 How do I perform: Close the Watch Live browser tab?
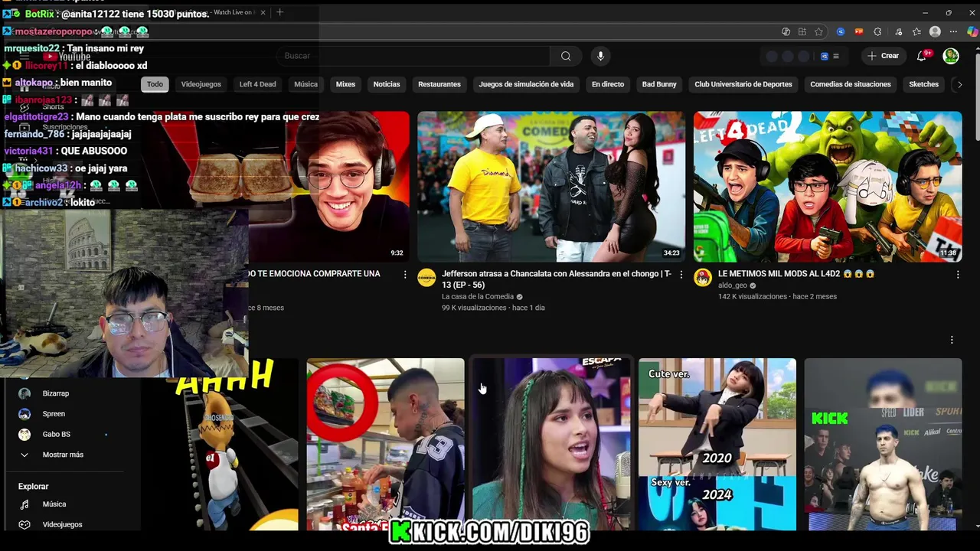[263, 12]
